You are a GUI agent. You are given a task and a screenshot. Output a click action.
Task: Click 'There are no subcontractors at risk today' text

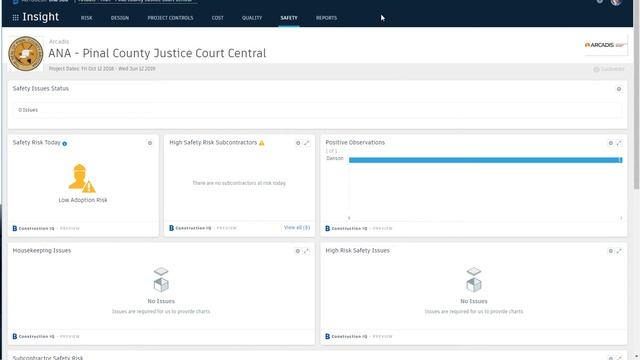point(239,183)
